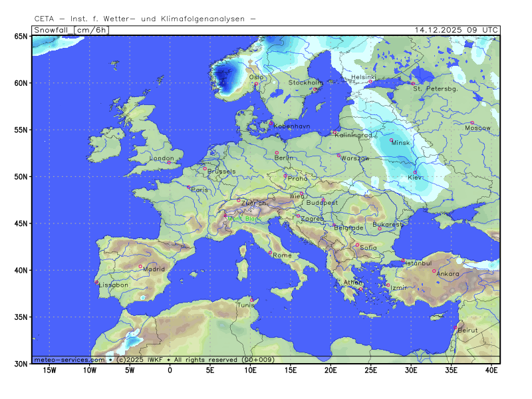Screen dimensions: 532x399
Task: Select the Moscow city marker
Action: tap(472, 122)
